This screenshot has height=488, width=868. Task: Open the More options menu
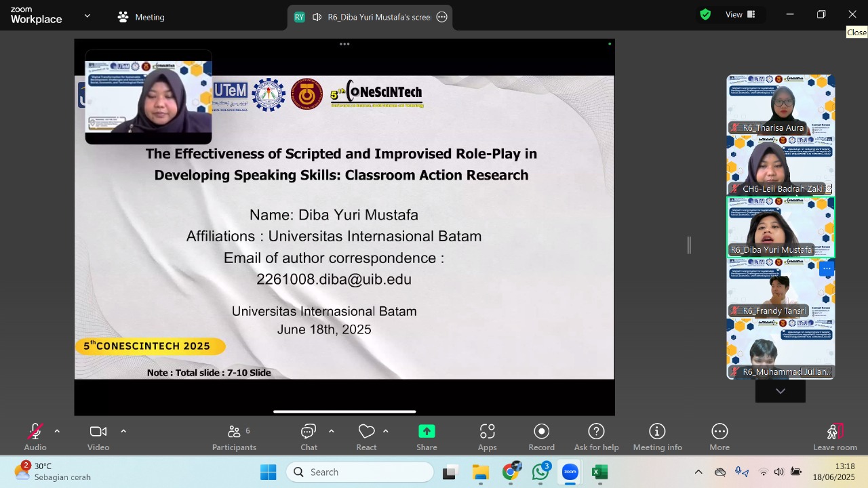click(719, 438)
